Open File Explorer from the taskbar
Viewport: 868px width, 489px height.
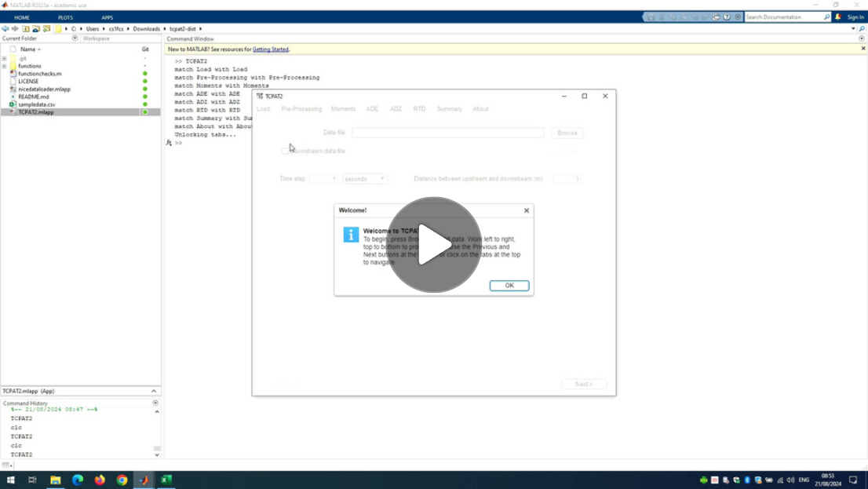pos(56,480)
